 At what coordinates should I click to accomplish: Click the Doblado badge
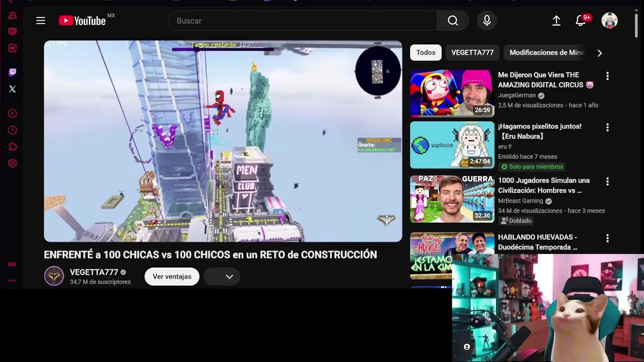point(516,221)
